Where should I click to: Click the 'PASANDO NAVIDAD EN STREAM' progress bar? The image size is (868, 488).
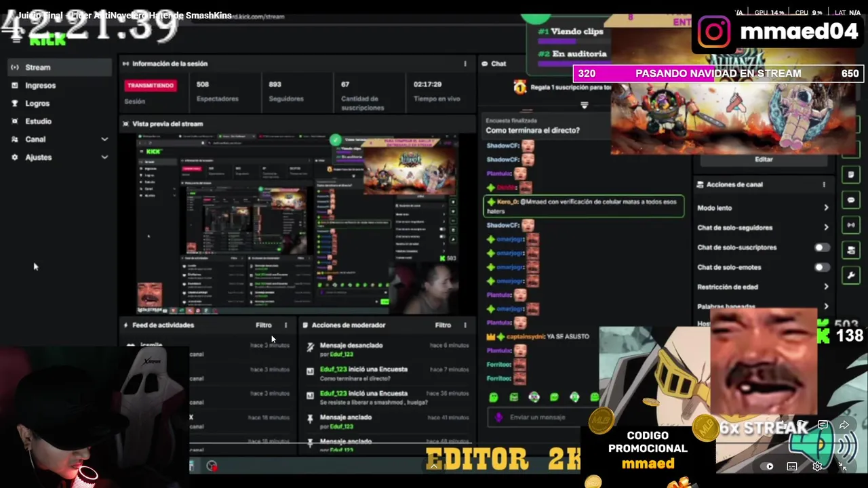coord(718,73)
